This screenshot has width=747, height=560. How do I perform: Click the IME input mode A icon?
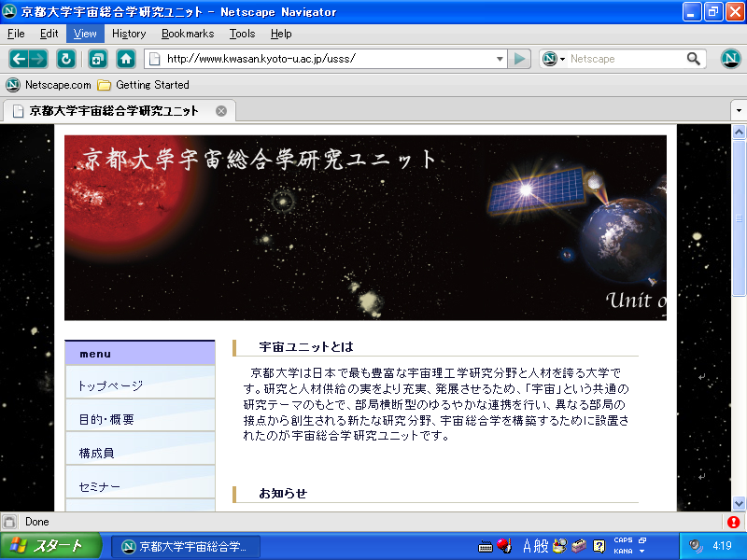click(527, 546)
